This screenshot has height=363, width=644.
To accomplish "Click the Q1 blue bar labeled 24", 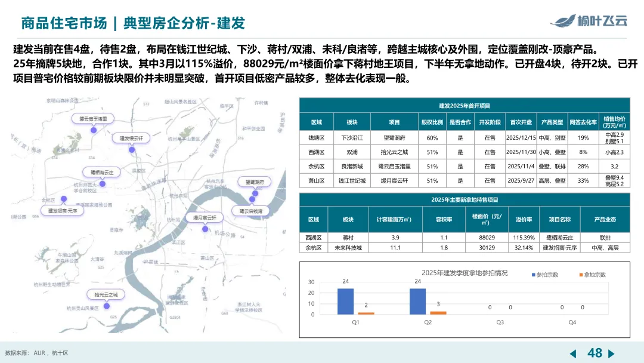I will click(x=345, y=302).
